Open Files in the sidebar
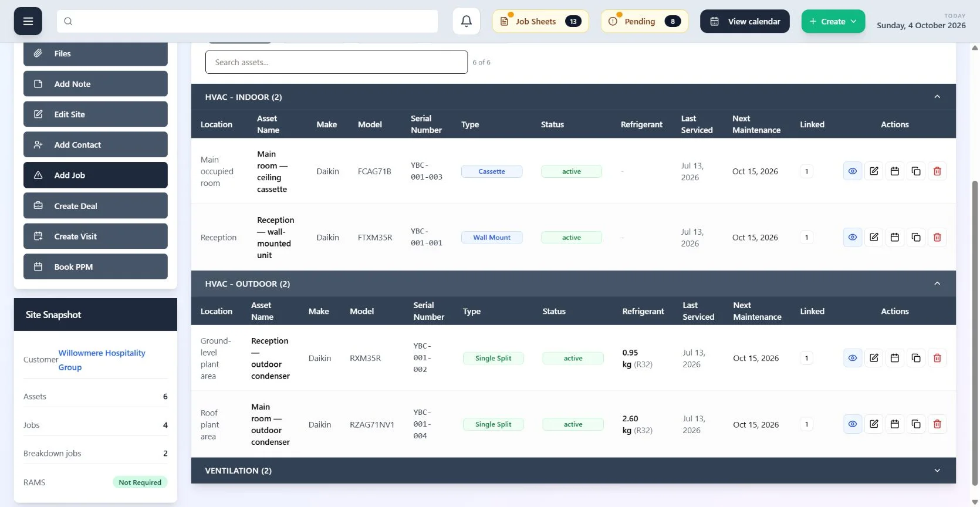Viewport: 980px width, 507px height. [96, 53]
